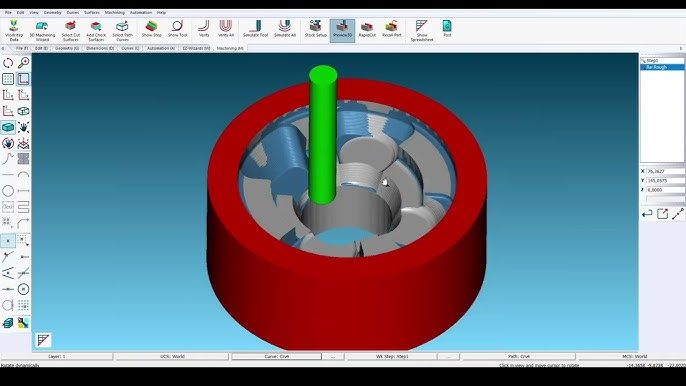The height and width of the screenshot is (386, 686).
Task: Click the MCS: World status field
Action: (634, 357)
